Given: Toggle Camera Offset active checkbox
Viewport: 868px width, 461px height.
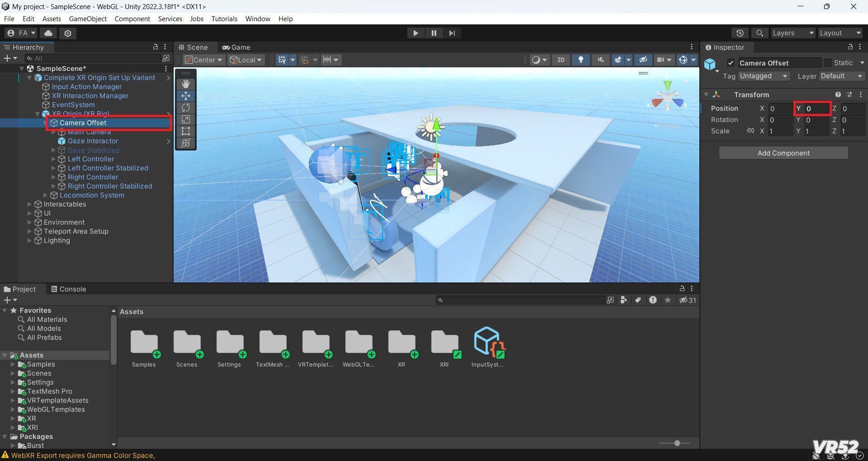Looking at the screenshot, I should click(731, 63).
